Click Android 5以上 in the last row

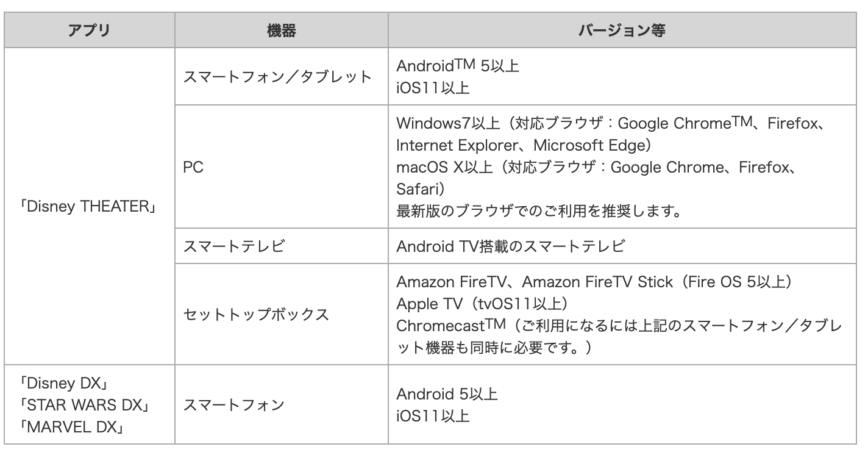coord(447,394)
